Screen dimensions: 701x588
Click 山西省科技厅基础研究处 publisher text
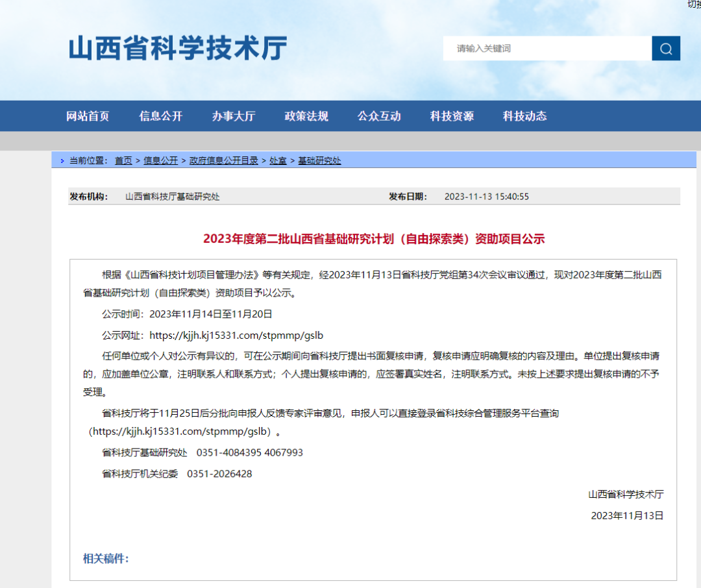click(172, 197)
